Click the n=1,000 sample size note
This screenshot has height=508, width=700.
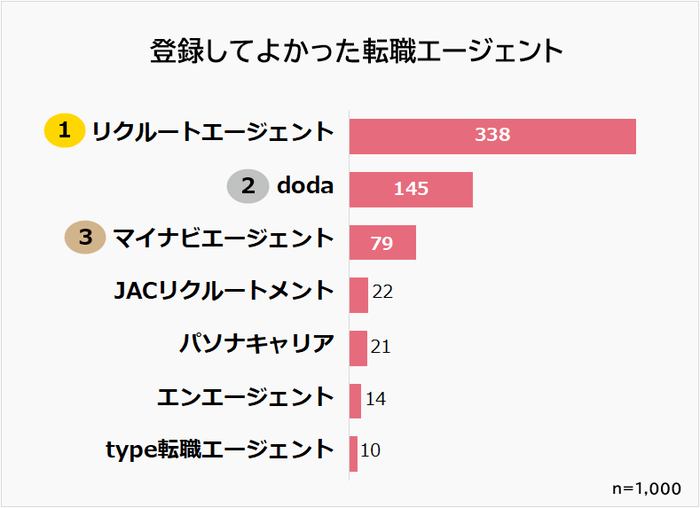647,487
